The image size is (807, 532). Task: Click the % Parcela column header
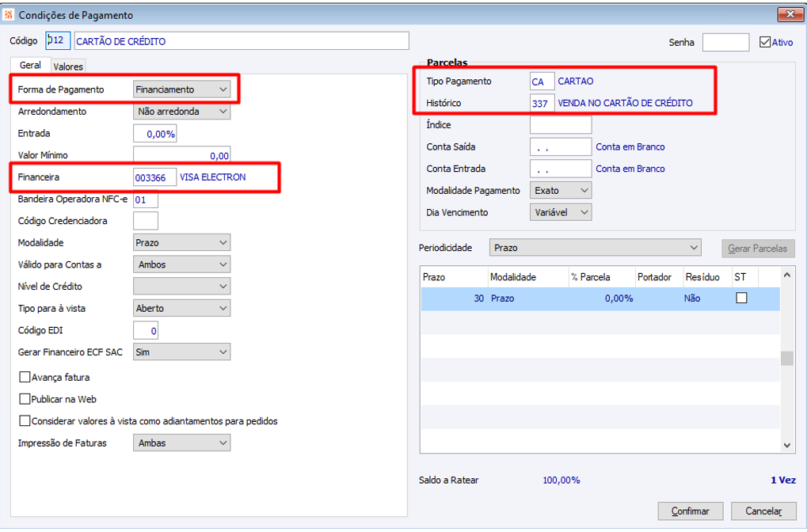coord(602,277)
